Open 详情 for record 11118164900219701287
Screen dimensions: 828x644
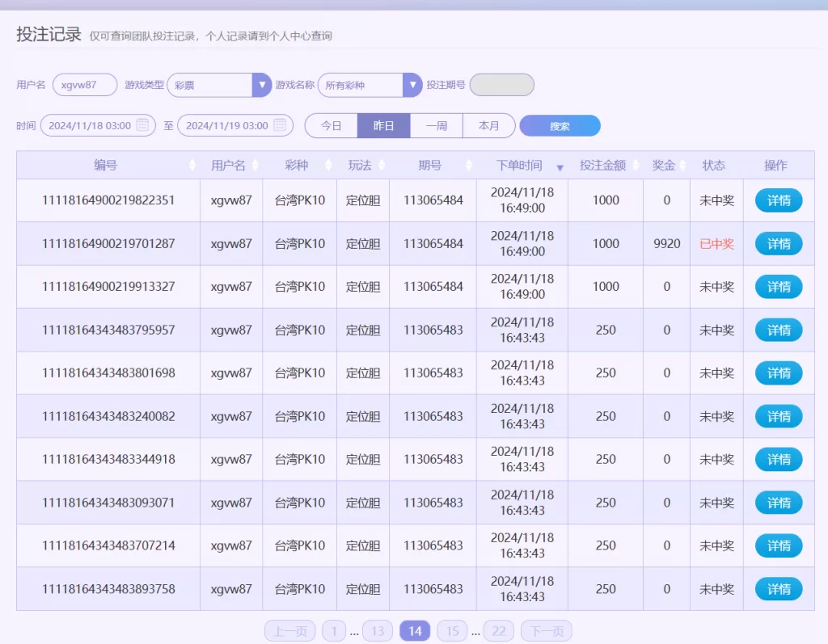click(779, 244)
